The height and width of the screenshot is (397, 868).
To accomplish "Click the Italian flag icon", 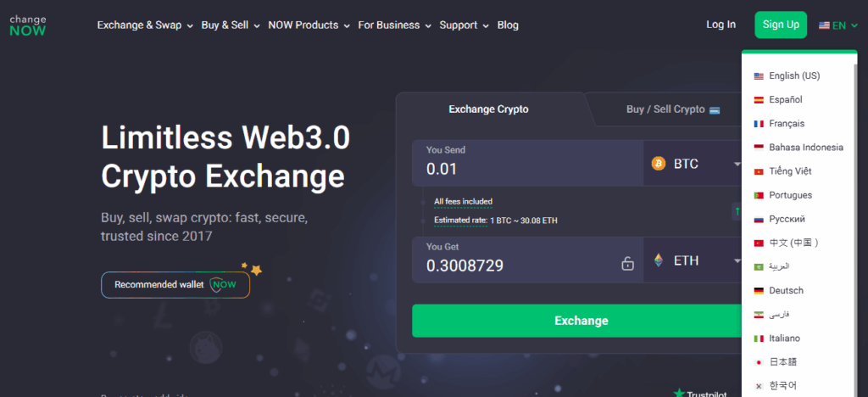I will 759,338.
